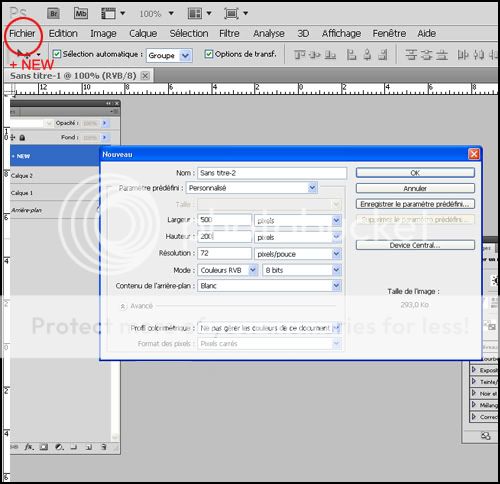Close the Sans titre-1 document tab
This screenshot has height=484, width=500.
click(x=145, y=76)
